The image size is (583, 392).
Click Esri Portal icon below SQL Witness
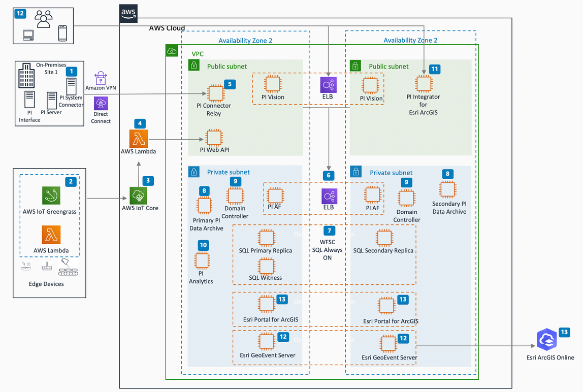click(x=266, y=304)
